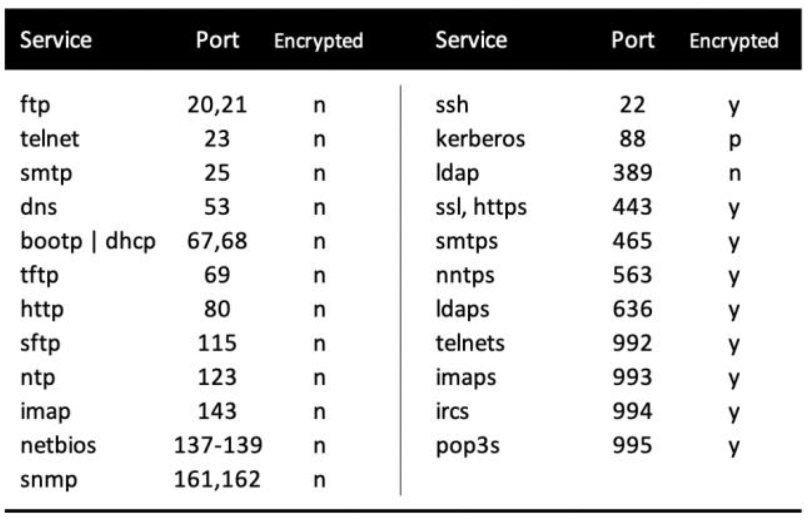Select telnets port 992
812x523 pixels.
tap(632, 343)
